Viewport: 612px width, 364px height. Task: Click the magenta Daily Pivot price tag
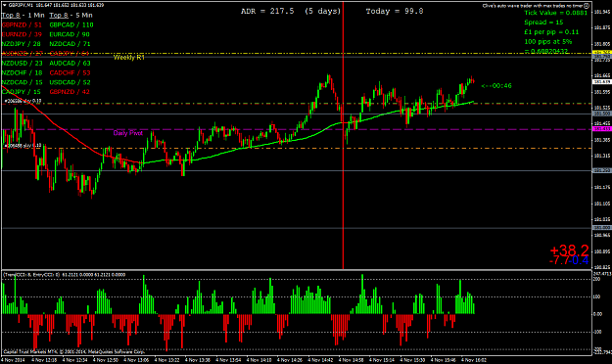click(x=602, y=129)
